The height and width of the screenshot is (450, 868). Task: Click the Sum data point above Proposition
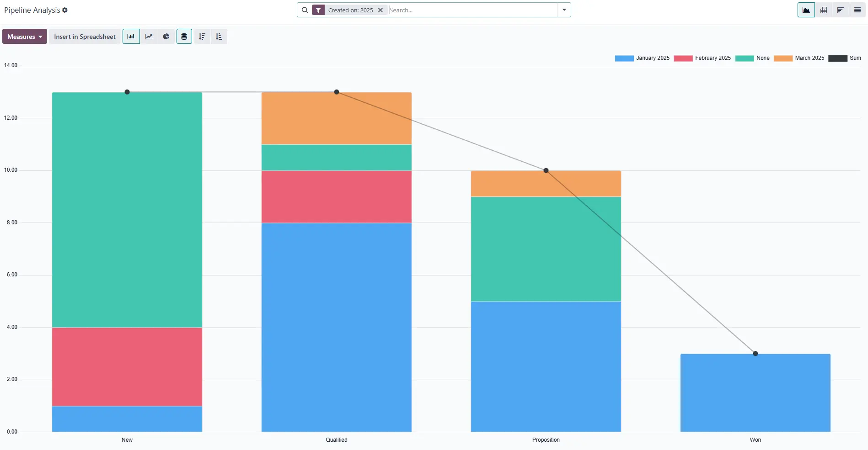point(546,170)
